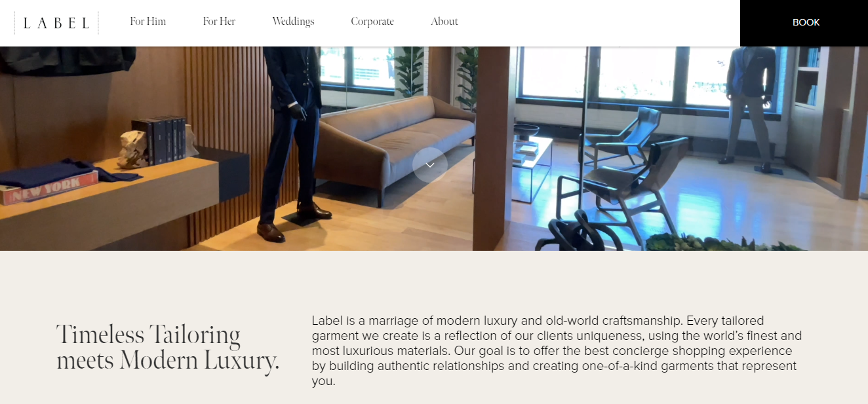Click the LABEL logo
868x404 pixels.
tap(56, 23)
